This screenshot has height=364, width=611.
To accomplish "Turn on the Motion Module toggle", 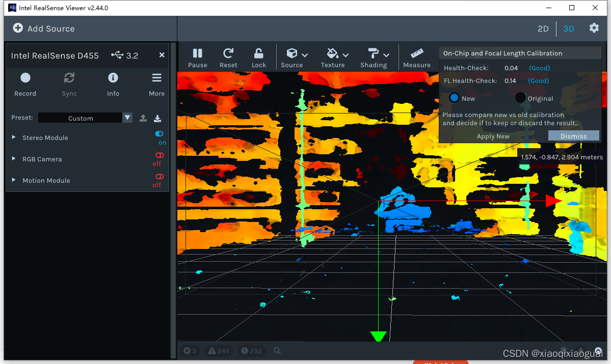I will tap(160, 177).
